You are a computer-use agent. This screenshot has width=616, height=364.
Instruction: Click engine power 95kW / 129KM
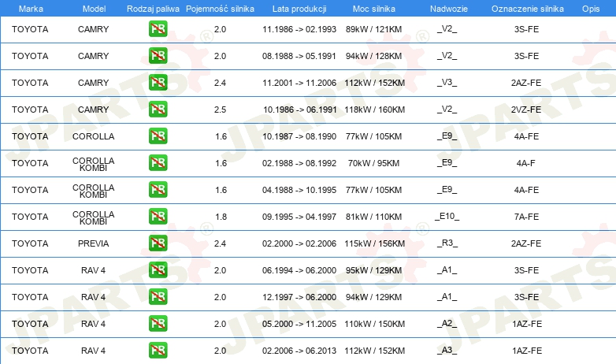pos(373,270)
